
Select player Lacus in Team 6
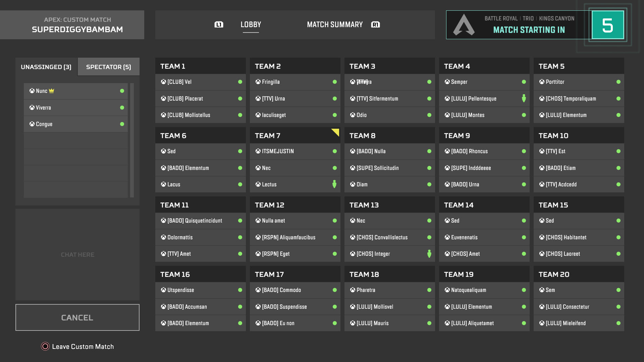[x=201, y=184]
